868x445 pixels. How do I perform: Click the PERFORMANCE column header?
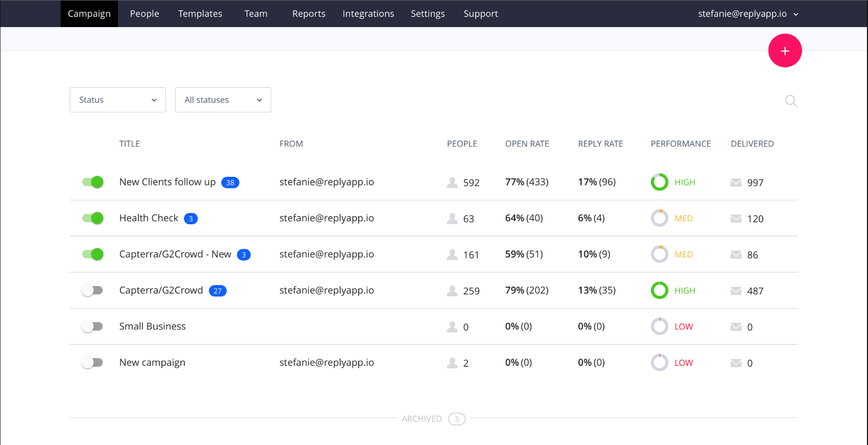pyautogui.click(x=681, y=144)
